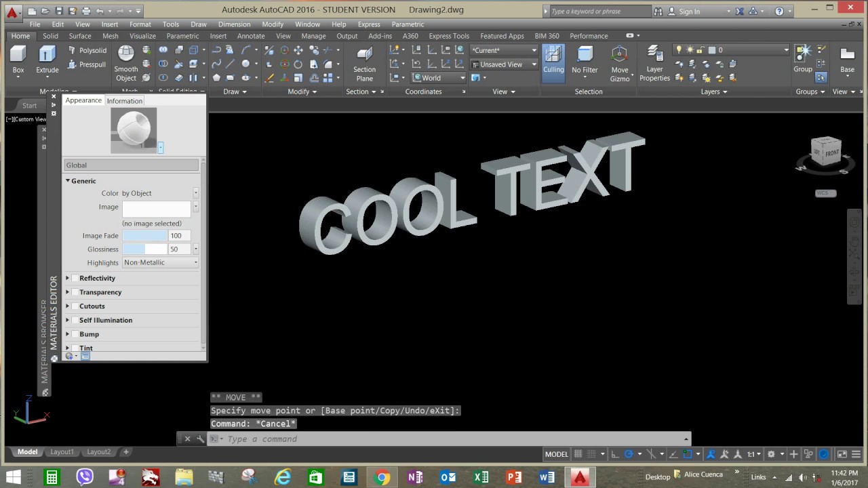
Task: Enable the Transparency checkbox
Action: point(75,292)
